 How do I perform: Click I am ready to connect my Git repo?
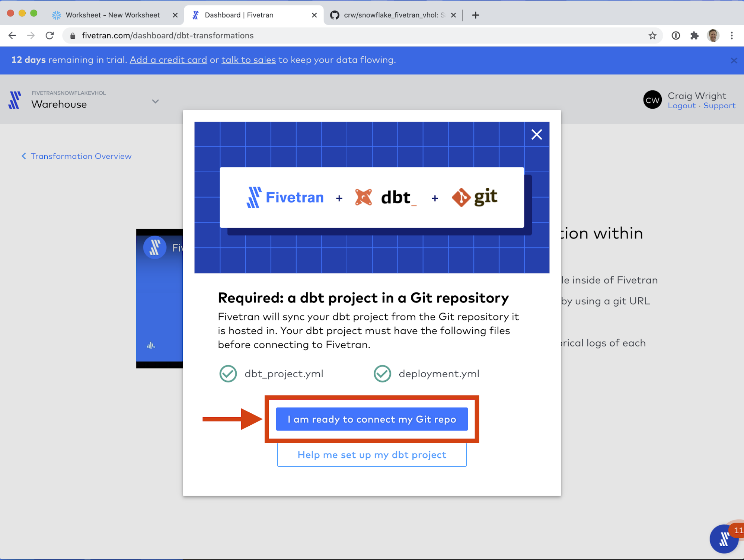tap(371, 419)
